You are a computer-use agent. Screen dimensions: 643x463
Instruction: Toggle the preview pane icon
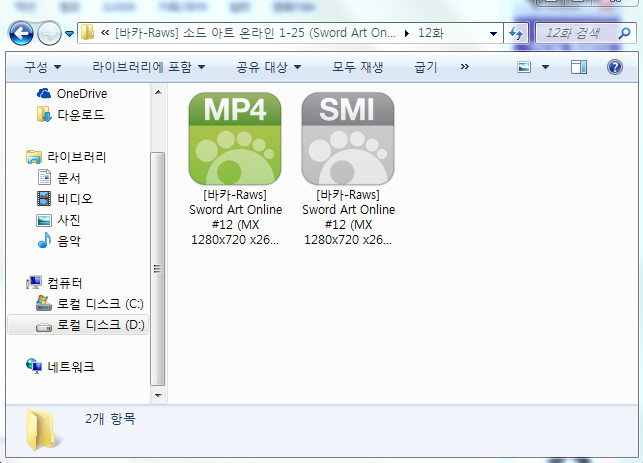[x=579, y=67]
